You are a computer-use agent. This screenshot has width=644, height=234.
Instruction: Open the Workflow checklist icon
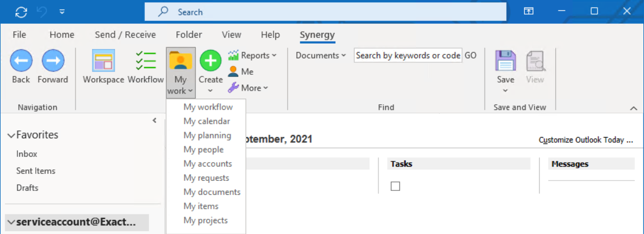pos(146,61)
